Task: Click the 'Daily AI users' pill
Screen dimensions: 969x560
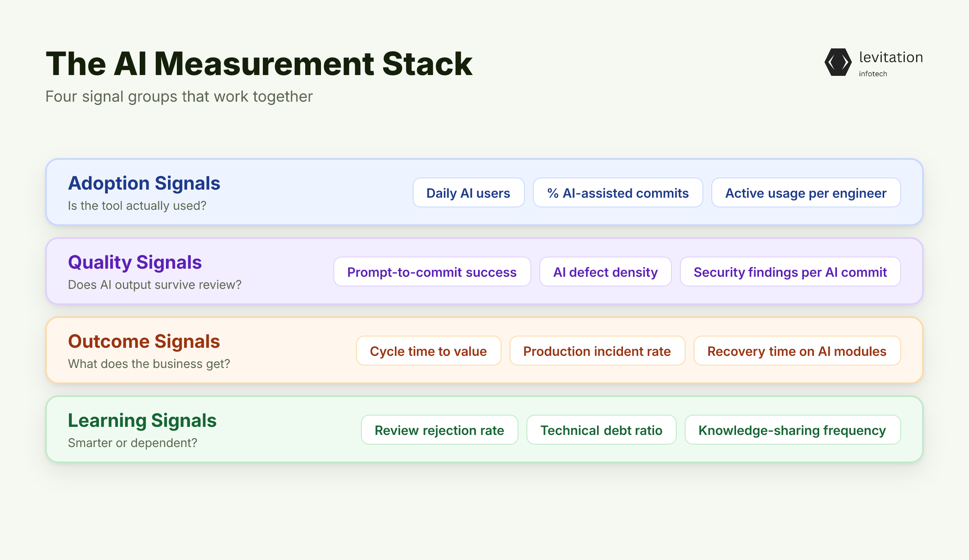Action: click(x=468, y=193)
